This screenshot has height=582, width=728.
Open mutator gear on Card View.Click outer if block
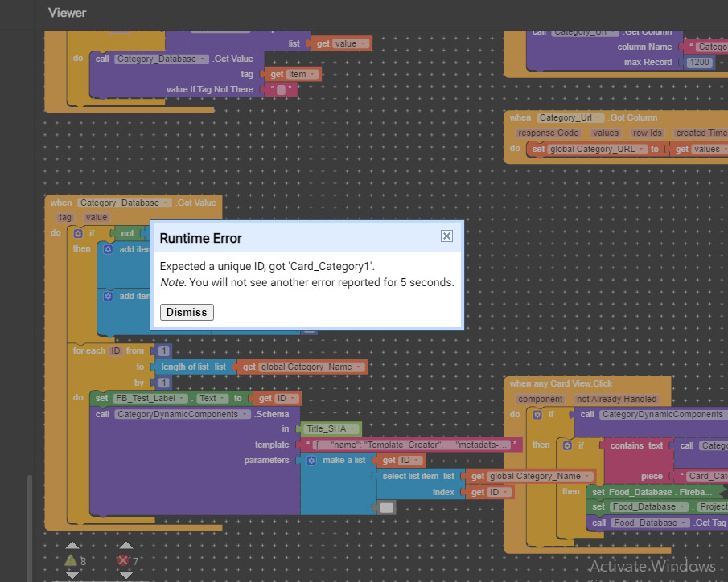[x=537, y=415]
